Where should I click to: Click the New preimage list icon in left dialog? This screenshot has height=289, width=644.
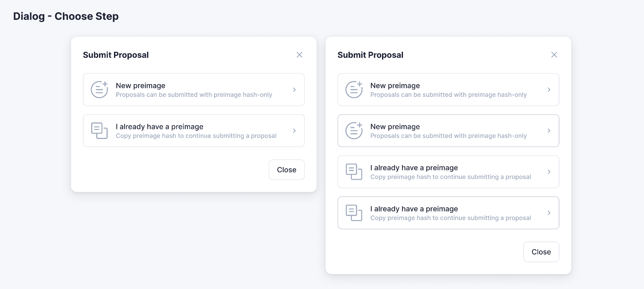pos(99,90)
